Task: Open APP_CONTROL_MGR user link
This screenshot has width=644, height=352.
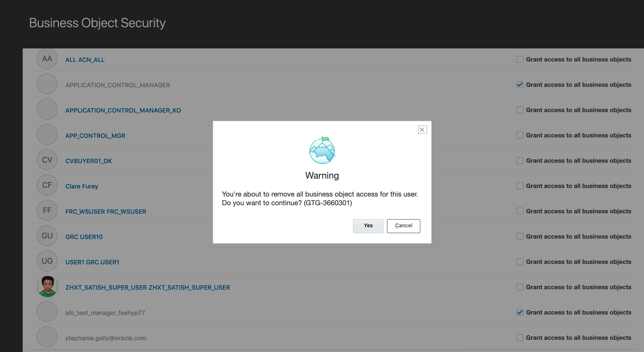Action: coord(95,136)
